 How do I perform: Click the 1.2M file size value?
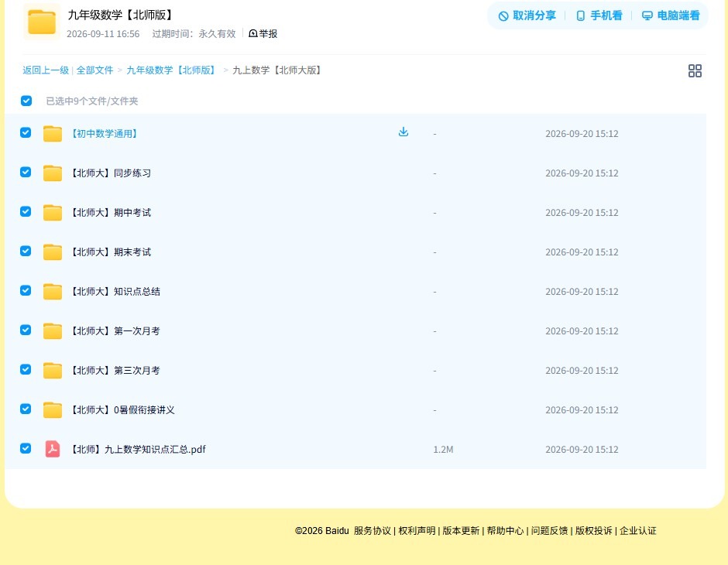[x=443, y=450]
